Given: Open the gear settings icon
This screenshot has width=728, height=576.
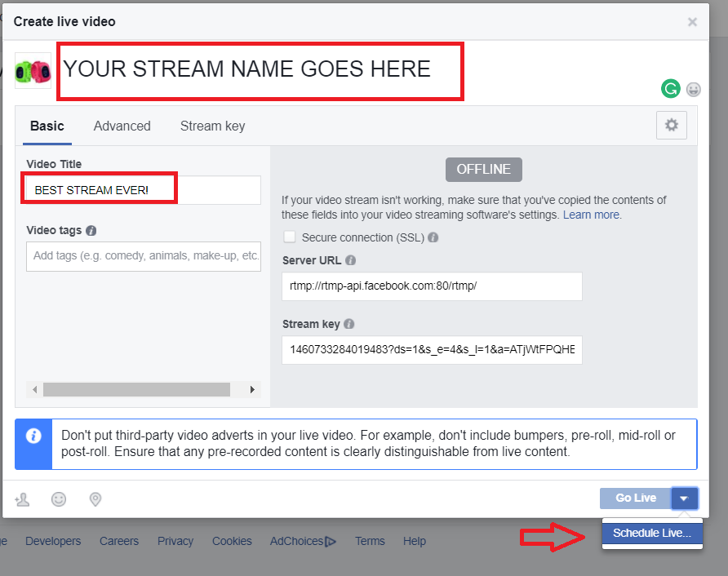Looking at the screenshot, I should tap(672, 125).
